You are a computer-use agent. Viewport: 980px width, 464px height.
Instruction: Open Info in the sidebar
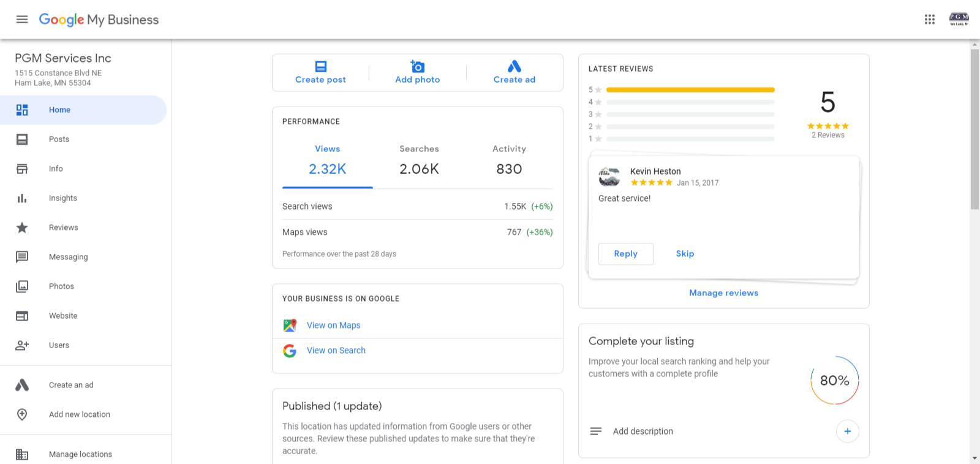[x=56, y=169]
